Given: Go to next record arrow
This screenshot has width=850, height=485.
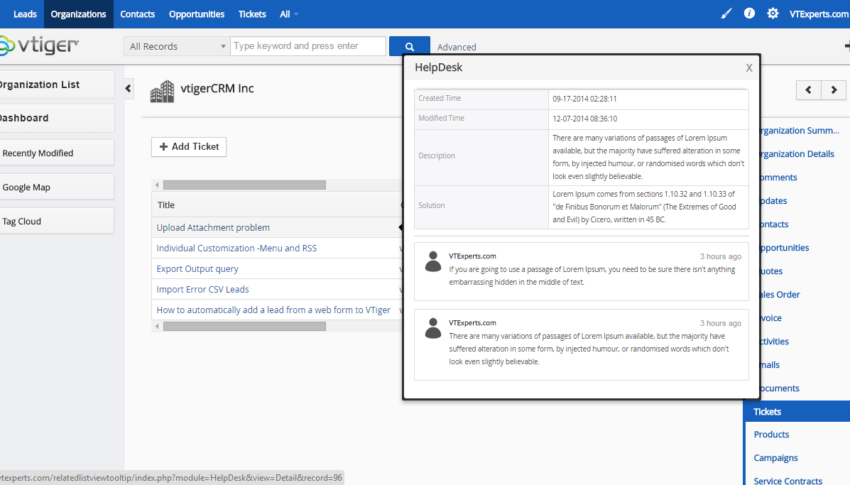Looking at the screenshot, I should 834,90.
